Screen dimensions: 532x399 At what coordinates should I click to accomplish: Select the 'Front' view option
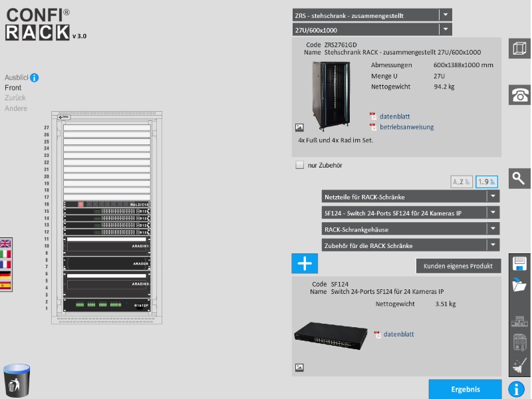(13, 88)
